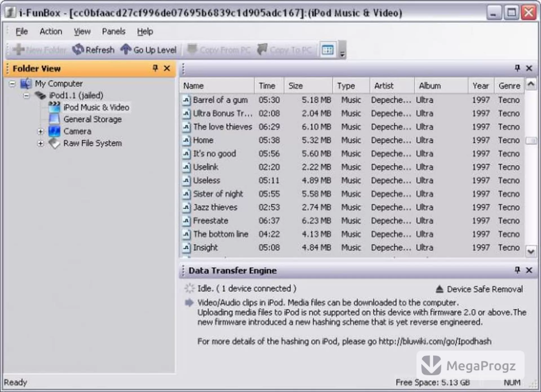Sort by the Size column header
The width and height of the screenshot is (541, 392).
tap(308, 86)
